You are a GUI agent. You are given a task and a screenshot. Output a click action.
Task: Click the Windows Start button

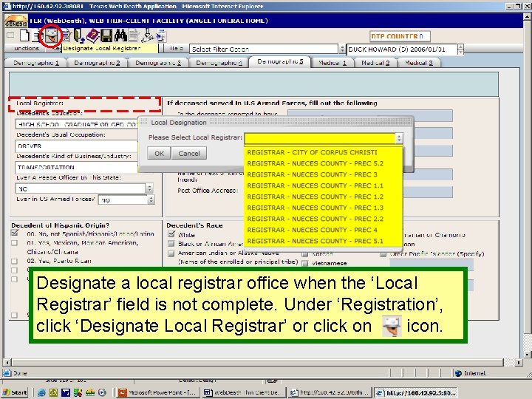(16, 392)
